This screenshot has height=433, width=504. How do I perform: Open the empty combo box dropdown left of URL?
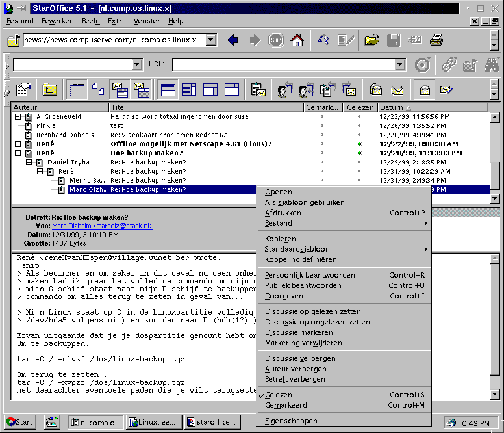click(136, 64)
